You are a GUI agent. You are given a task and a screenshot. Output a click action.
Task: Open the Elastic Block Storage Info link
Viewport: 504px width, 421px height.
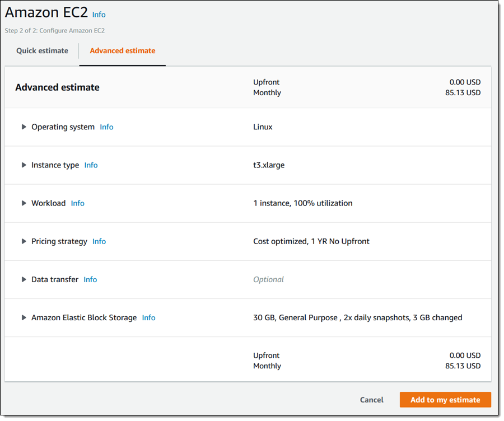[x=148, y=317]
